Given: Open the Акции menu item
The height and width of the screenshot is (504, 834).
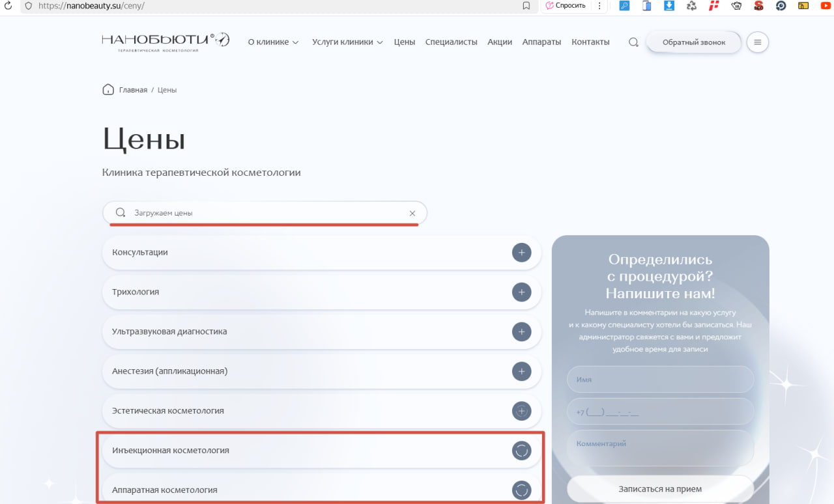Looking at the screenshot, I should tap(500, 42).
